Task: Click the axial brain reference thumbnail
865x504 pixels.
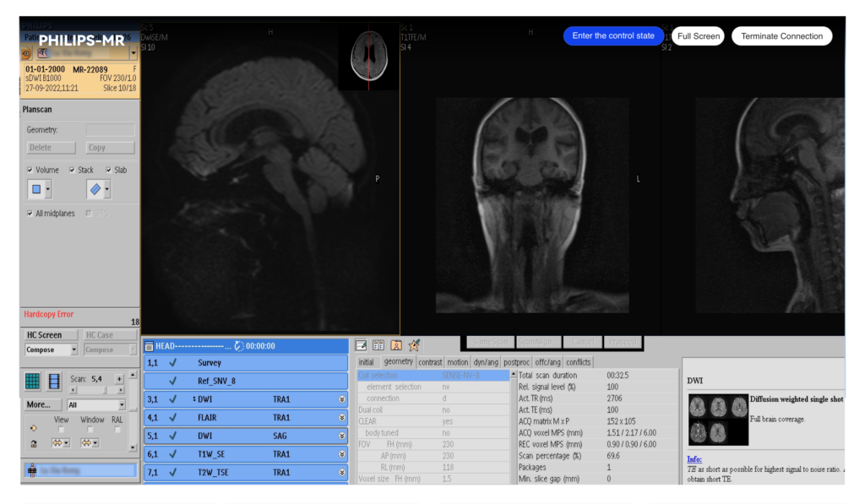Action: [368, 57]
